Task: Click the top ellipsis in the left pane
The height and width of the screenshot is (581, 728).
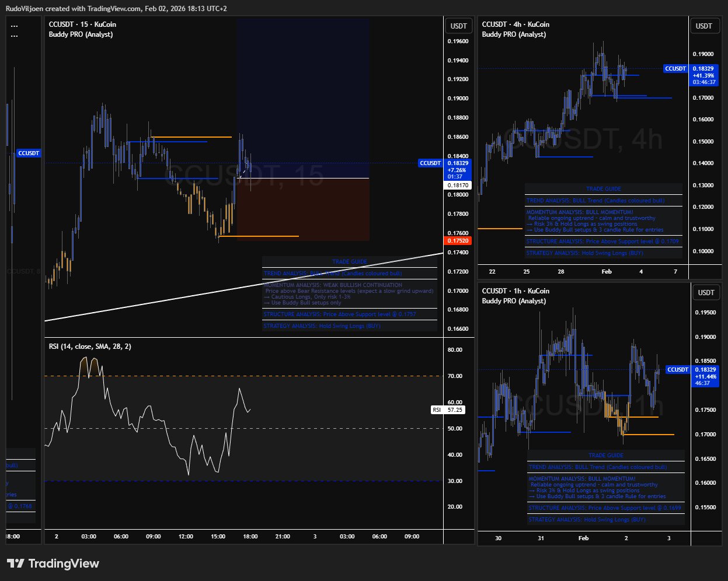Action: [x=14, y=26]
